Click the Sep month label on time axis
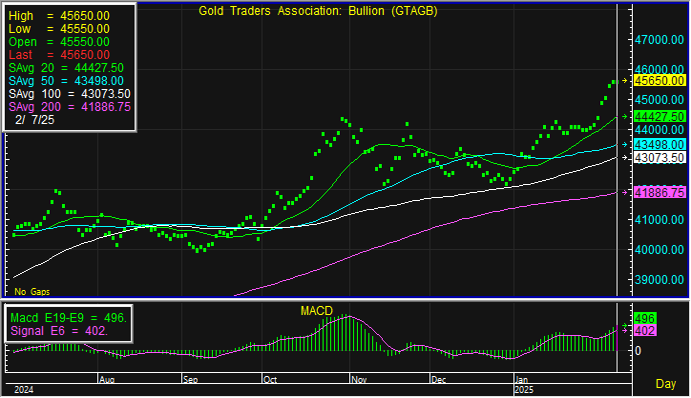This screenshot has height=398, width=691. (190, 379)
